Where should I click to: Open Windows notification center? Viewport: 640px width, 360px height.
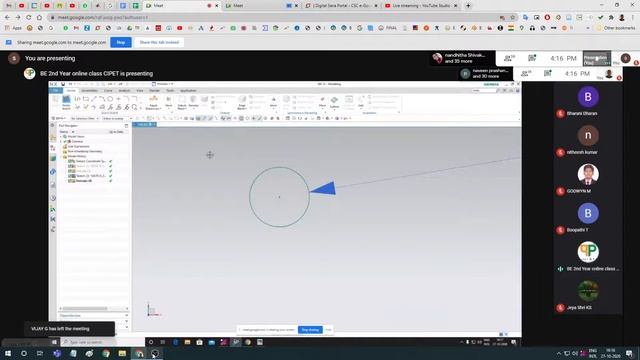coord(629,353)
